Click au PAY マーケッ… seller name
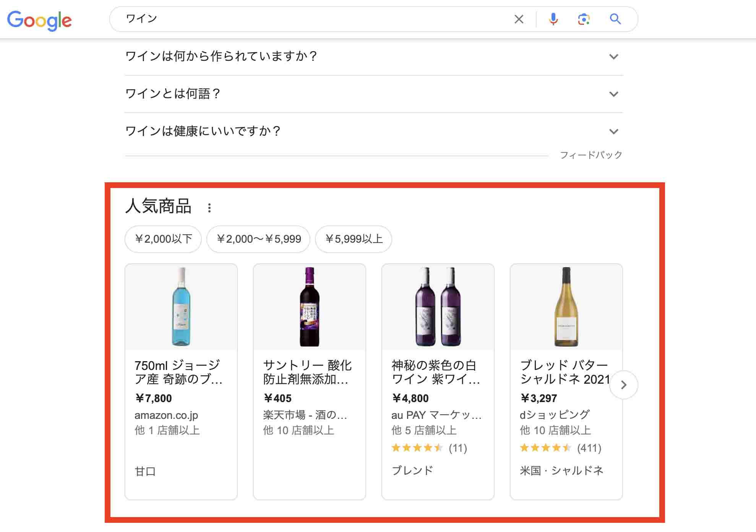Viewport: 756px width, 532px height. (x=436, y=415)
